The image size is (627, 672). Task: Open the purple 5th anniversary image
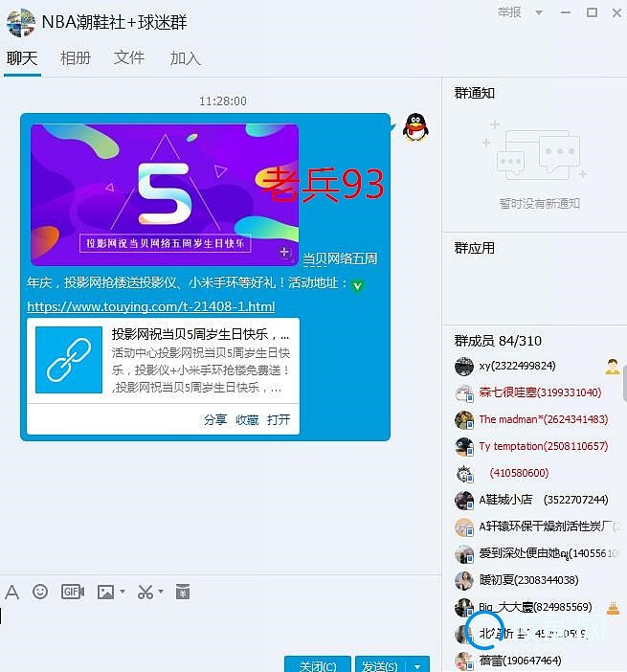click(x=165, y=194)
